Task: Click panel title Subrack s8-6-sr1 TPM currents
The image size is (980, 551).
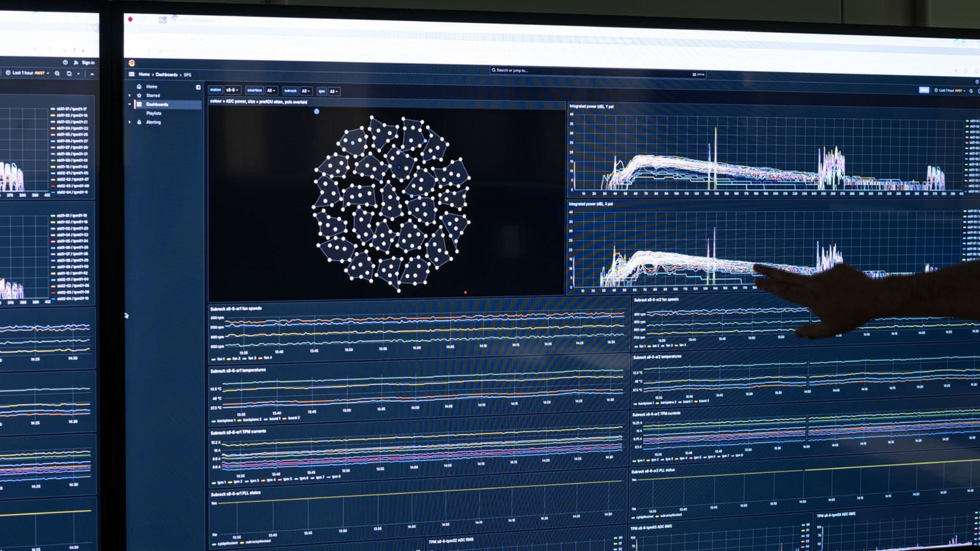Action: (238, 431)
